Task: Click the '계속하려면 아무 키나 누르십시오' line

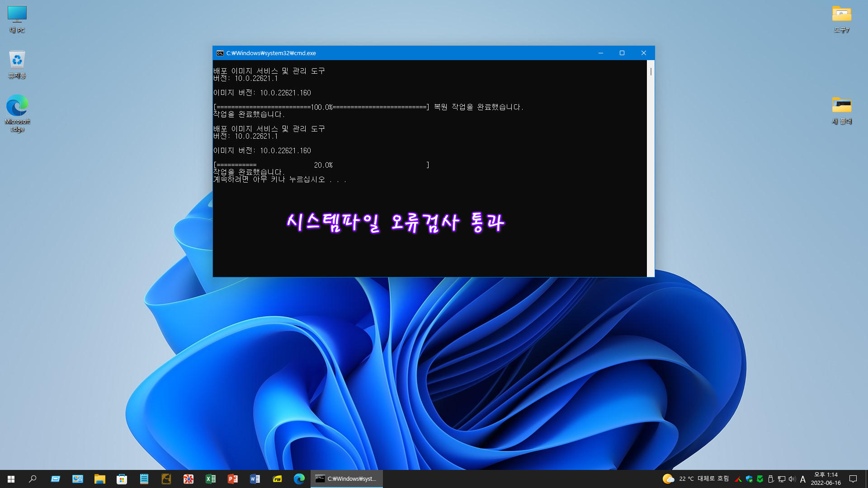Action: pos(280,179)
